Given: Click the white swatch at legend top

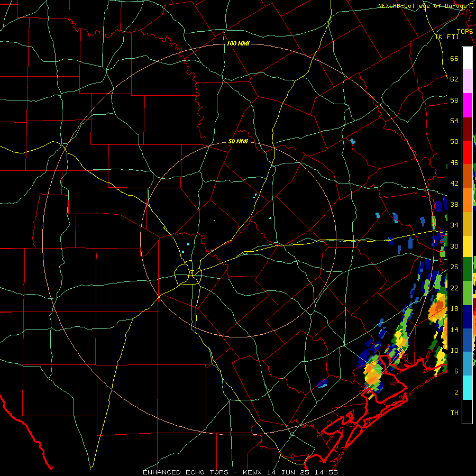Looking at the screenshot, I should click(x=467, y=58).
